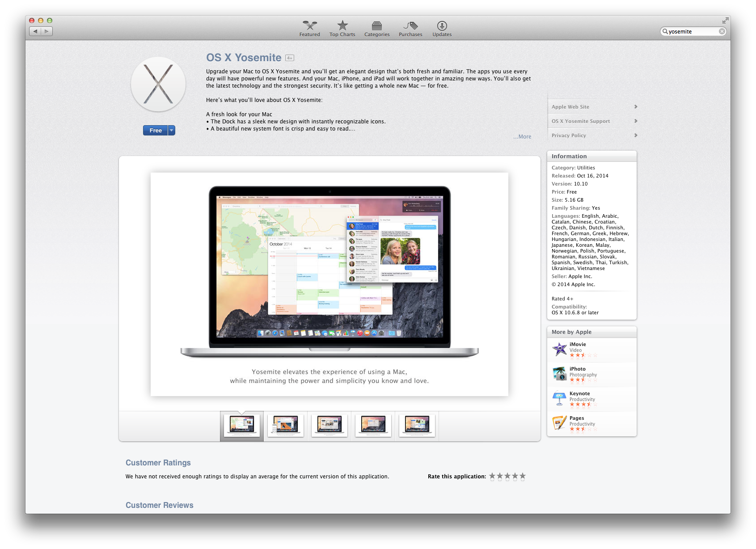
Task: Click the 'OS X 10.6.8 or later' text
Action: pos(575,313)
